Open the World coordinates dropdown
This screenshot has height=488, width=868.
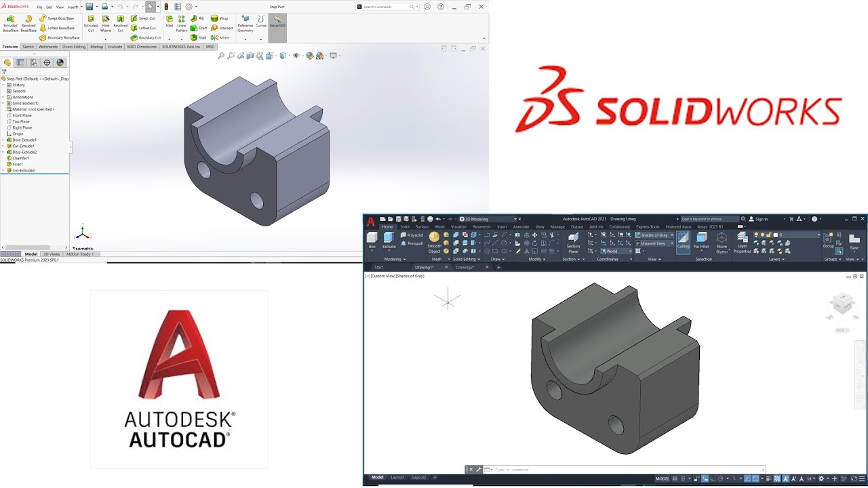pos(616,251)
